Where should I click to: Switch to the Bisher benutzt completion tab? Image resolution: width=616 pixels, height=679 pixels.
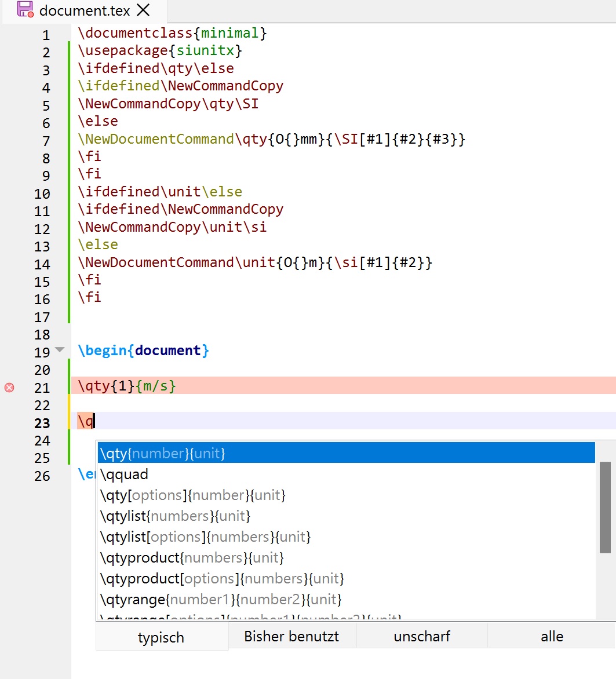[x=291, y=637]
